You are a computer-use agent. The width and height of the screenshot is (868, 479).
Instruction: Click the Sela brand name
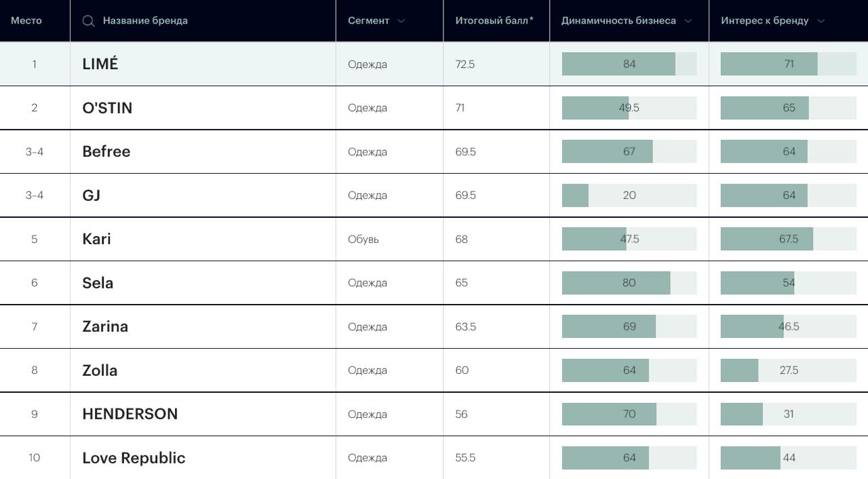(98, 283)
